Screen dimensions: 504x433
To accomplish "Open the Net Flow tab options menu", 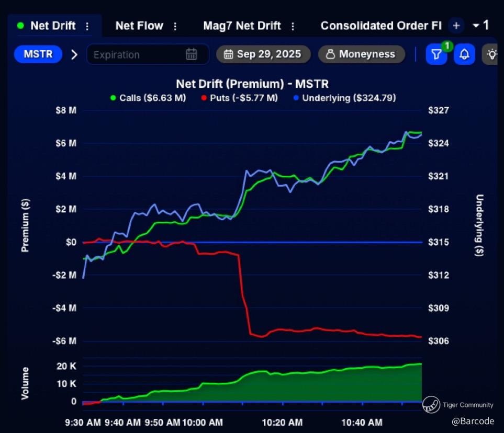I will (175, 26).
